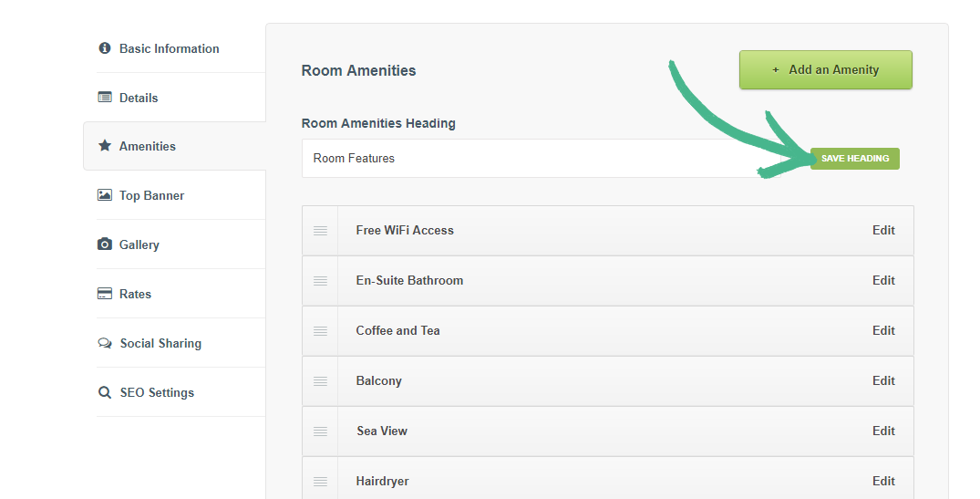Switch to the SEO Settings tab
Image resolution: width=980 pixels, height=499 pixels.
[157, 392]
